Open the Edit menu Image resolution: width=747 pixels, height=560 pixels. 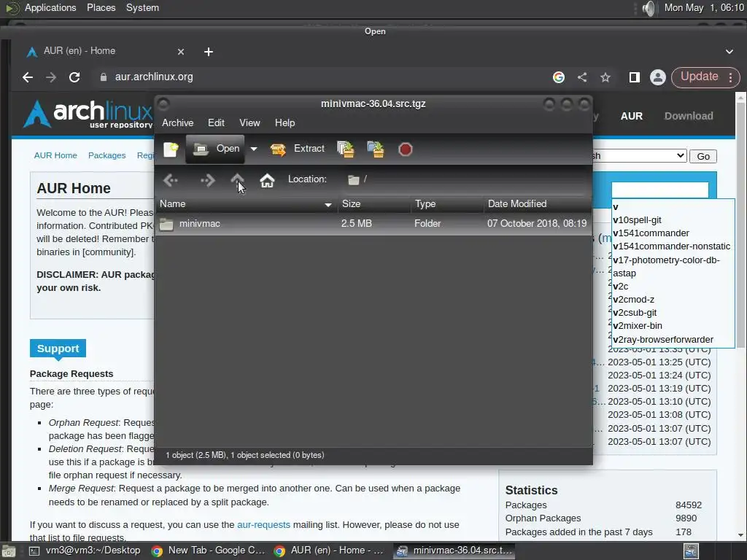(x=216, y=122)
